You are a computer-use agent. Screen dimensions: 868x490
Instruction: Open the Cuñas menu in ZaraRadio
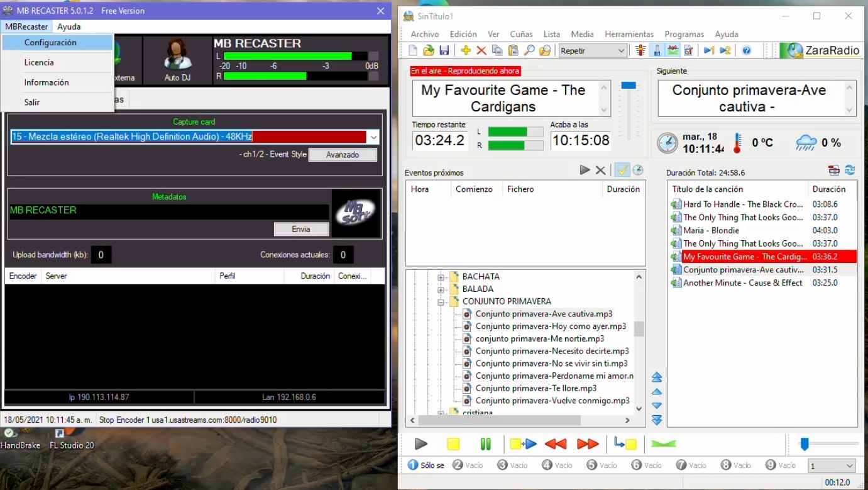click(x=521, y=34)
